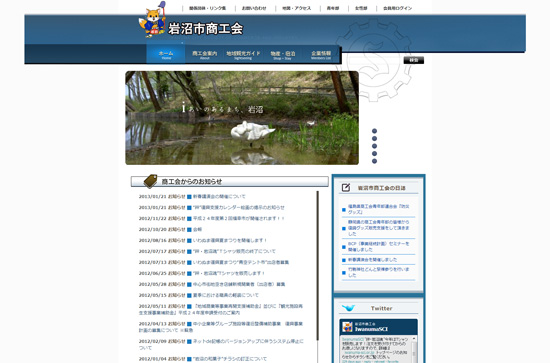
Task: Click the Twitter section heading
Action: pyautogui.click(x=382, y=308)
